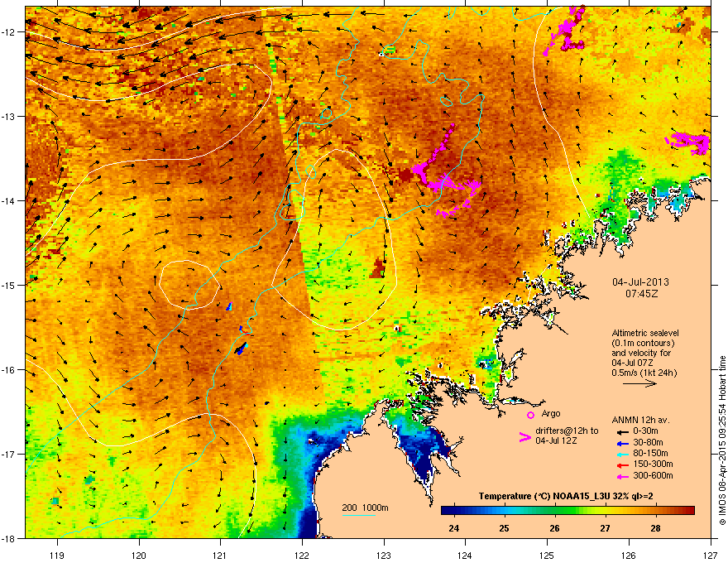Image resolution: width=728 pixels, height=563 pixels.
Task: Click the longitude axis label '122'
Action: point(302,555)
